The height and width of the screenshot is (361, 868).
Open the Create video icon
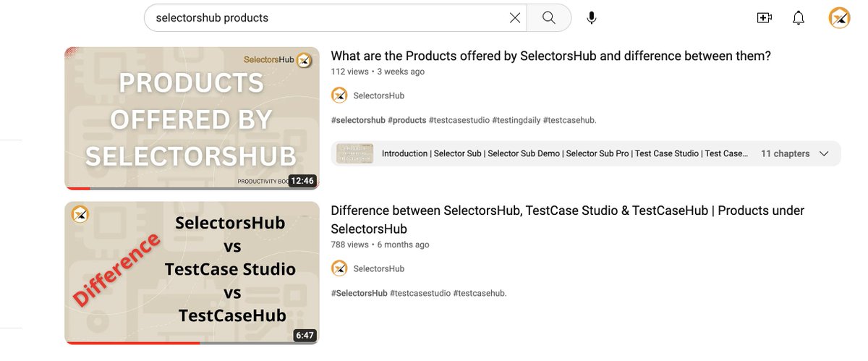765,18
